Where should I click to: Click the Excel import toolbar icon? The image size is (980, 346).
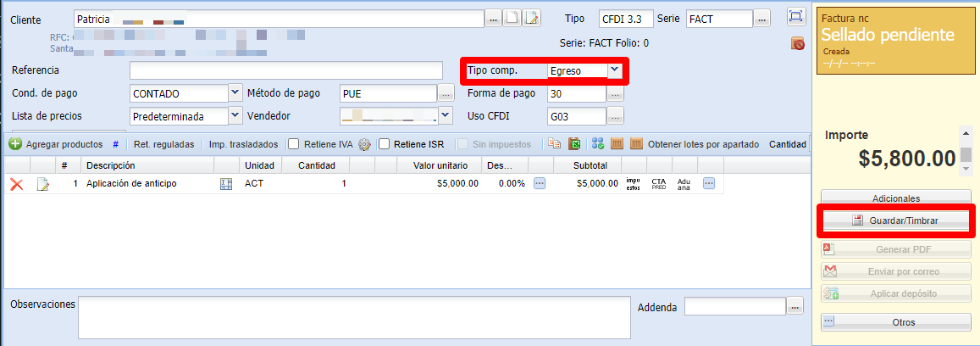point(574,144)
